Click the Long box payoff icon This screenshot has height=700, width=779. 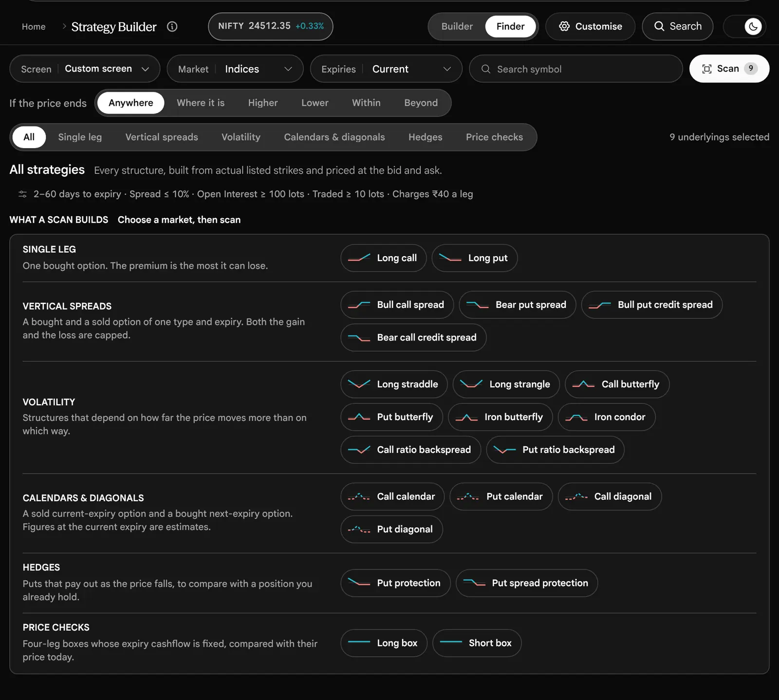pyautogui.click(x=359, y=643)
